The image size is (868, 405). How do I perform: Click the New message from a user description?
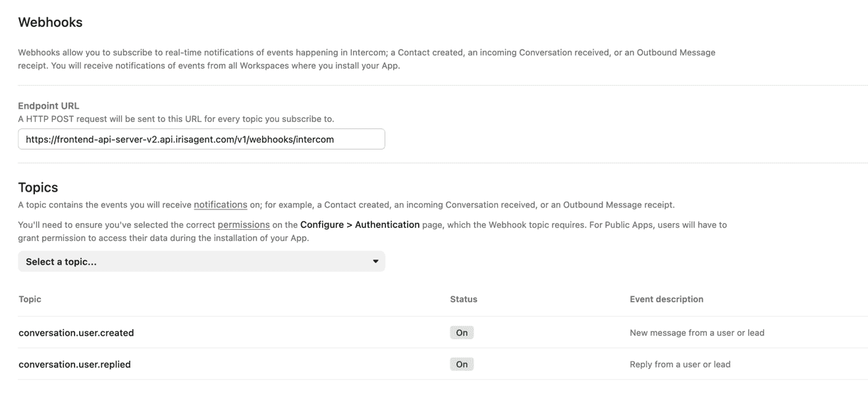point(696,333)
